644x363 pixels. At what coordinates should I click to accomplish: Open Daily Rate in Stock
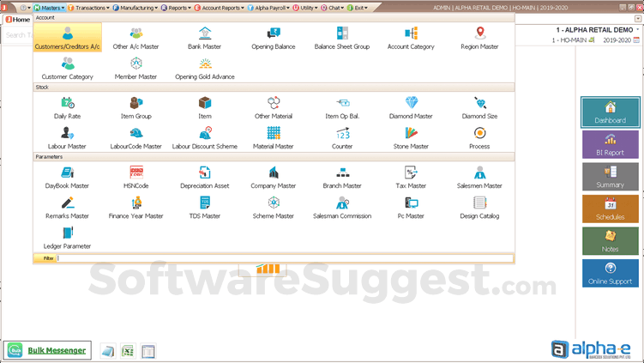point(68,108)
